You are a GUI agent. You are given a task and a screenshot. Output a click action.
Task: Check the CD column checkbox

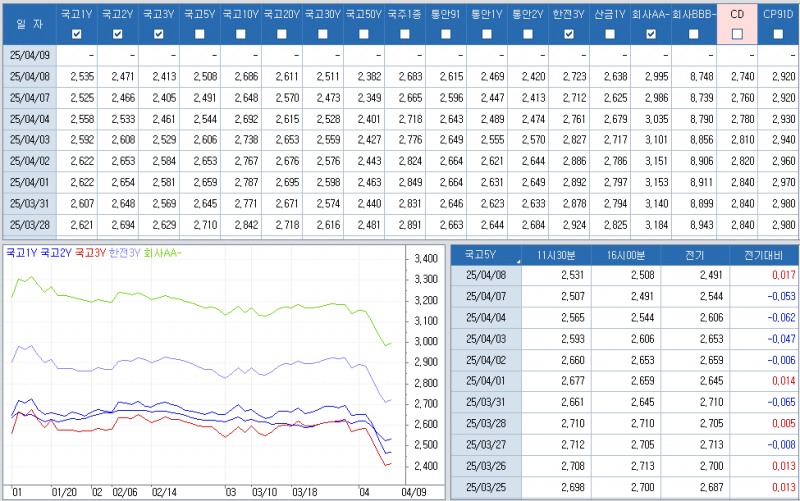tap(737, 34)
